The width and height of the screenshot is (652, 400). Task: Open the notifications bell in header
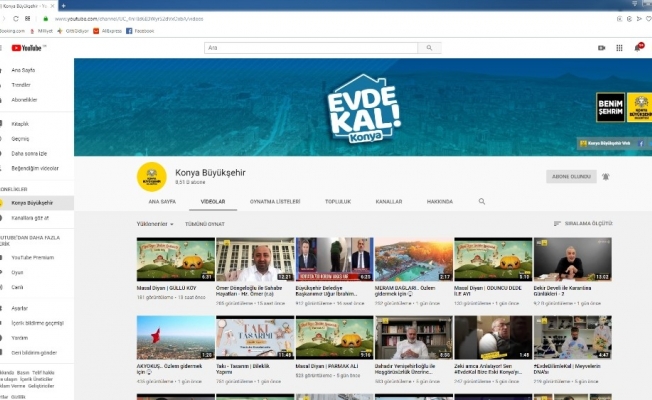pyautogui.click(x=638, y=47)
